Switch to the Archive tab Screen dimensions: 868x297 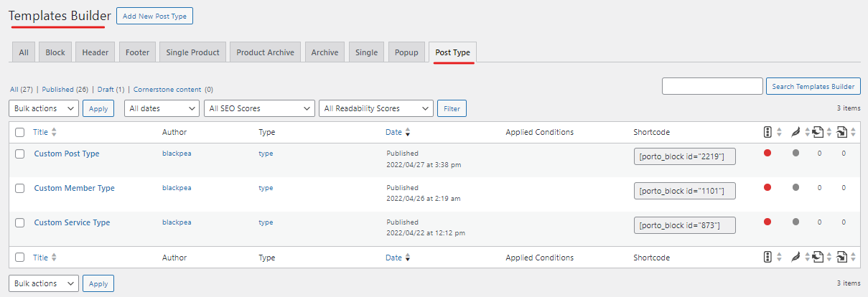pyautogui.click(x=325, y=52)
